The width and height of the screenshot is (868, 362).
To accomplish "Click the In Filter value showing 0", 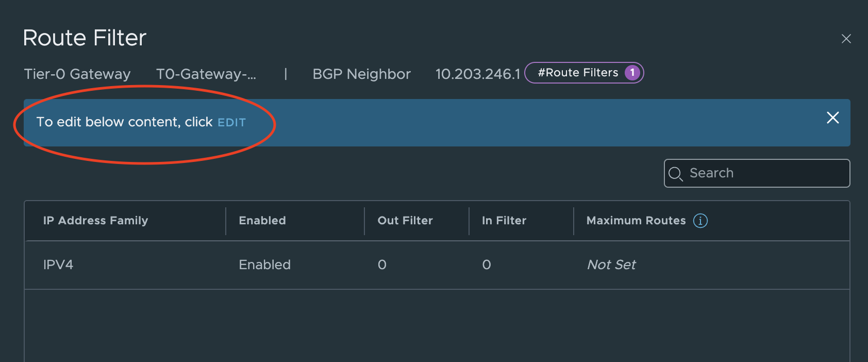I will tap(486, 265).
